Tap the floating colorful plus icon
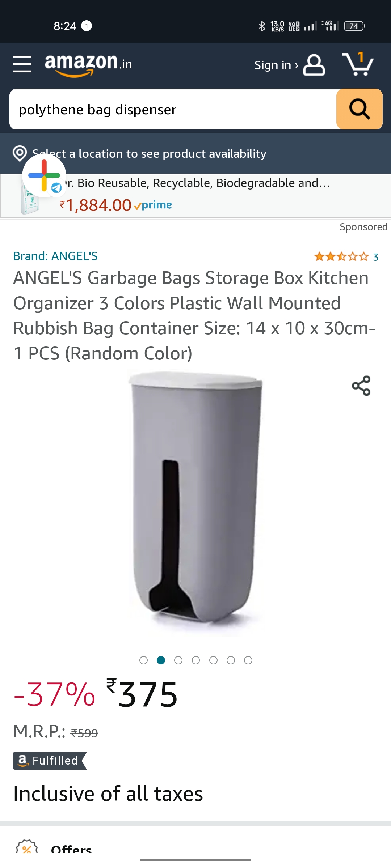This screenshot has width=391, height=868. (44, 175)
